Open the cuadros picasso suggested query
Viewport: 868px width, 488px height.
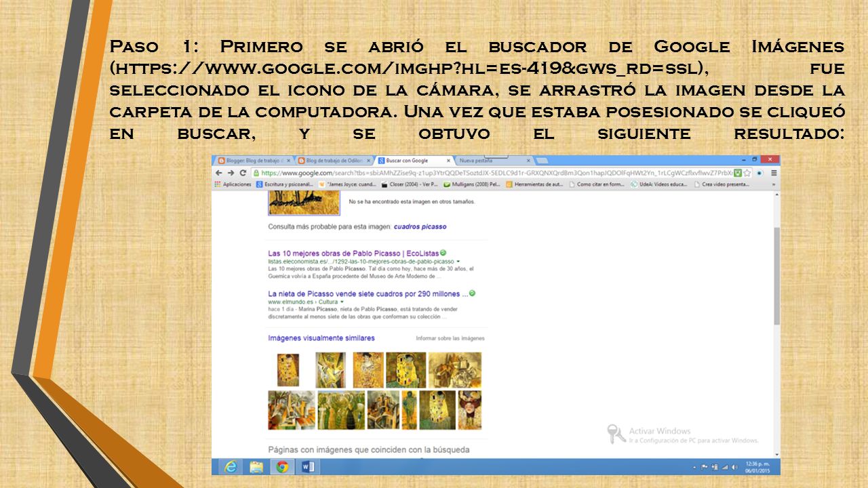tap(420, 226)
